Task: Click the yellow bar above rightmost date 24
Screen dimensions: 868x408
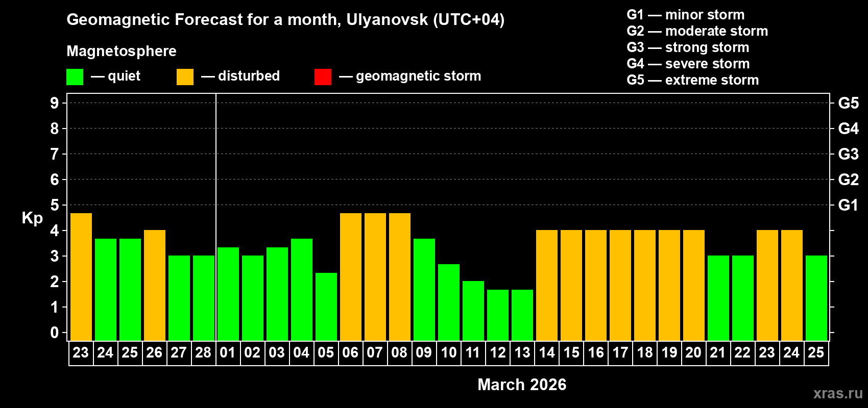Action: point(792,286)
